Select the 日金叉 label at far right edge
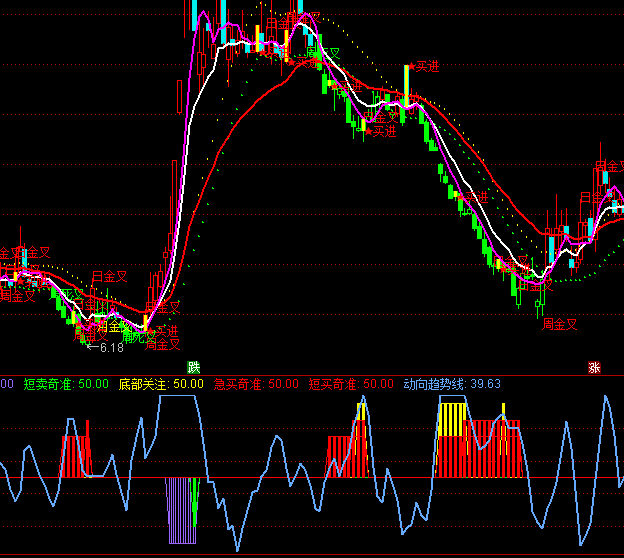 coord(608,166)
